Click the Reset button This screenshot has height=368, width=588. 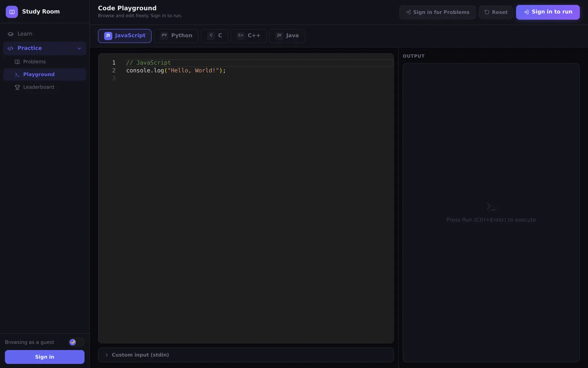click(x=496, y=12)
